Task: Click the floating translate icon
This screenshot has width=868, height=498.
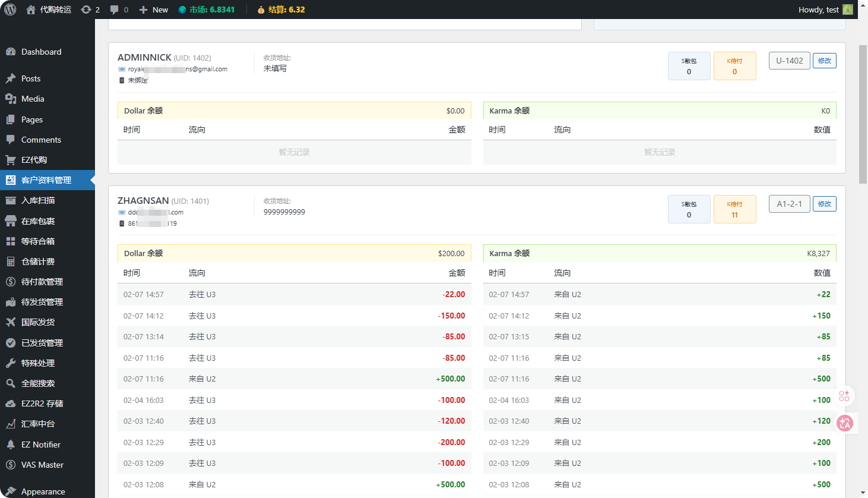Action: point(845,423)
